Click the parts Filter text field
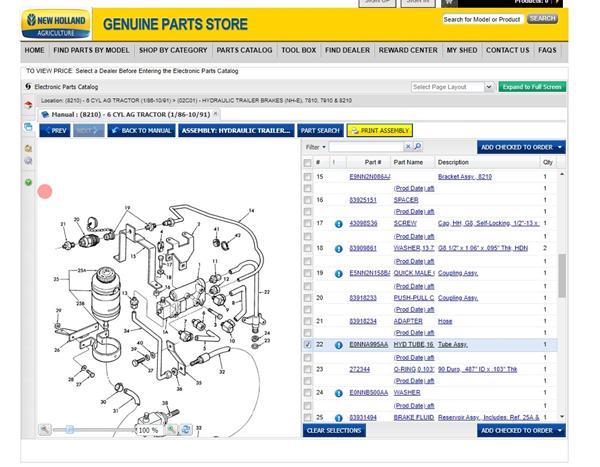 [366, 147]
